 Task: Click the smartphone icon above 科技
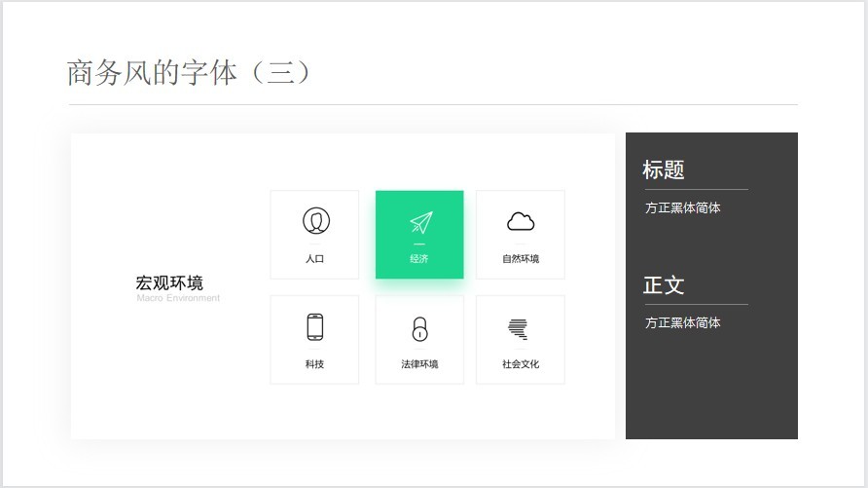315,327
